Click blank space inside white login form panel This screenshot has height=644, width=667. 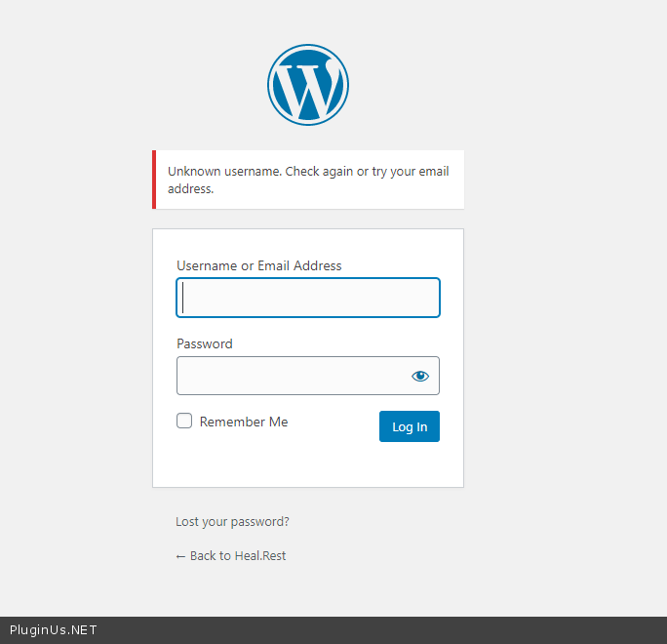tap(308, 463)
